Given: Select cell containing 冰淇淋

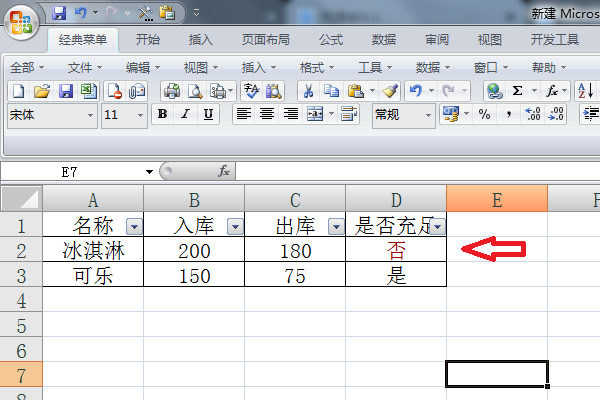Looking at the screenshot, I should pyautogui.click(x=93, y=251).
